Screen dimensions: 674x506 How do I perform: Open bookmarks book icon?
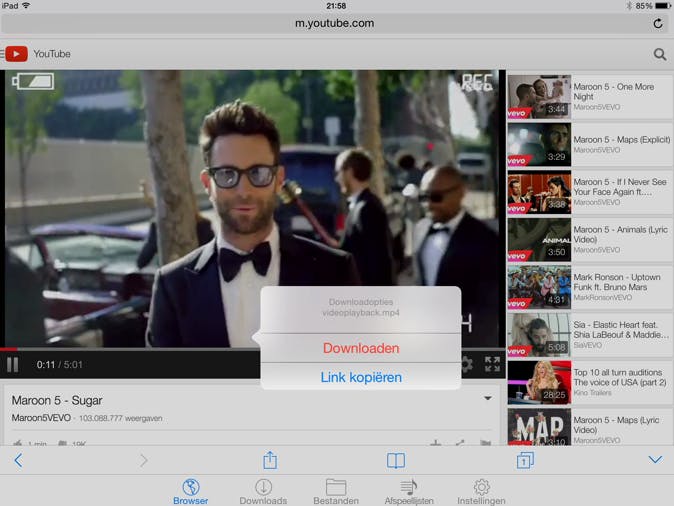[396, 460]
